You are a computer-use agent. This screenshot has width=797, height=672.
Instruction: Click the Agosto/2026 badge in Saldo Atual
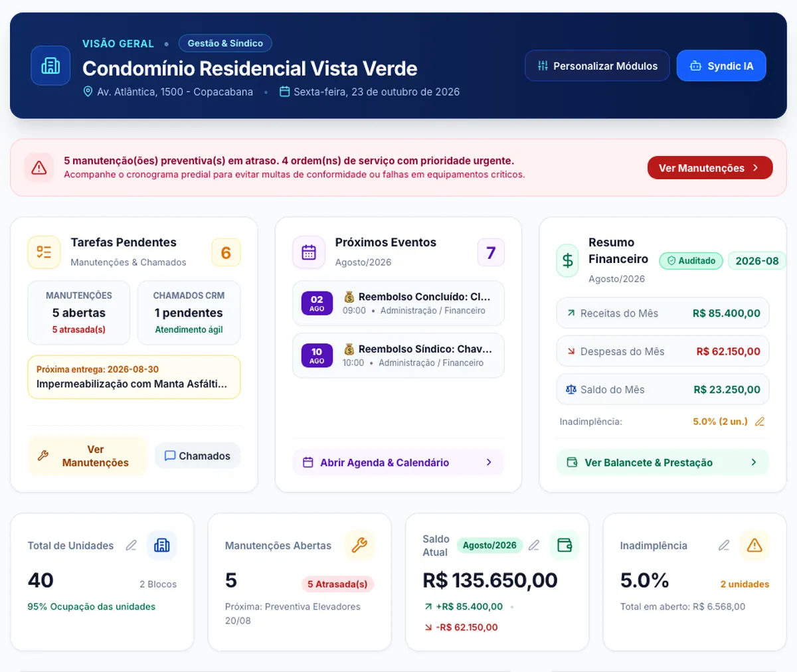coord(489,545)
